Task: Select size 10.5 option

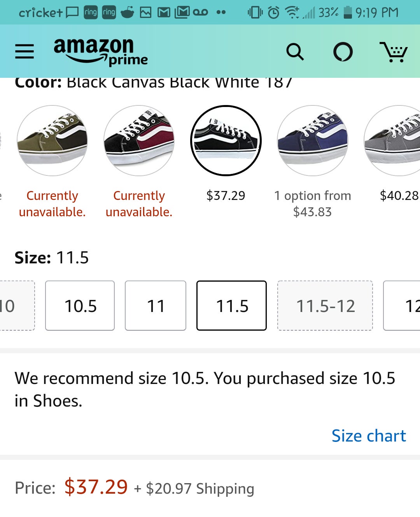Action: coord(79,305)
